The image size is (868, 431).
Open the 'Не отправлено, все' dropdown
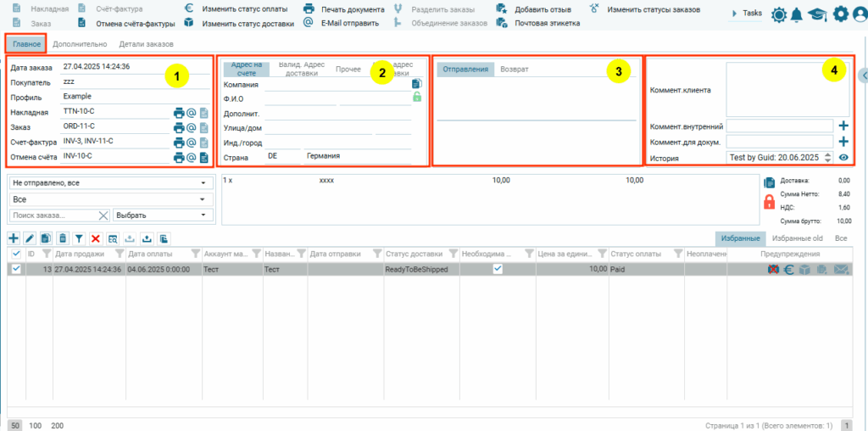pos(109,182)
